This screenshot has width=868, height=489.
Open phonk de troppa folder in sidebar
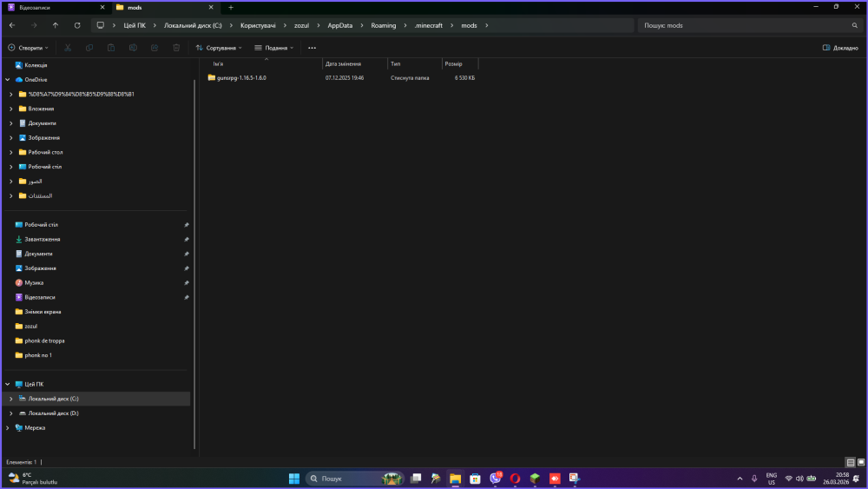(x=44, y=341)
